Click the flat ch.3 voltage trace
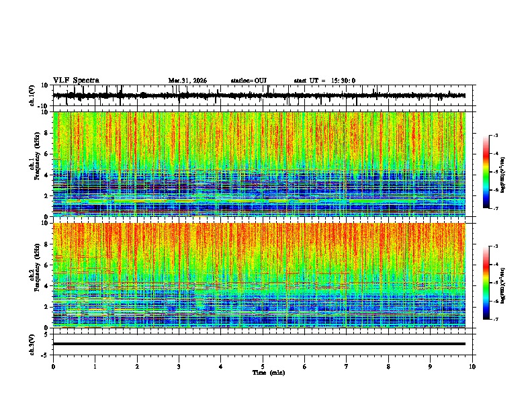 click(259, 344)
